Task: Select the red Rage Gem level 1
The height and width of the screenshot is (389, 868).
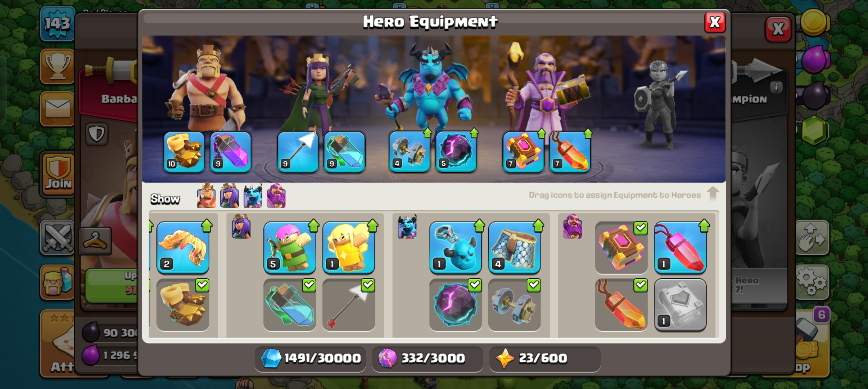Action: point(680,248)
